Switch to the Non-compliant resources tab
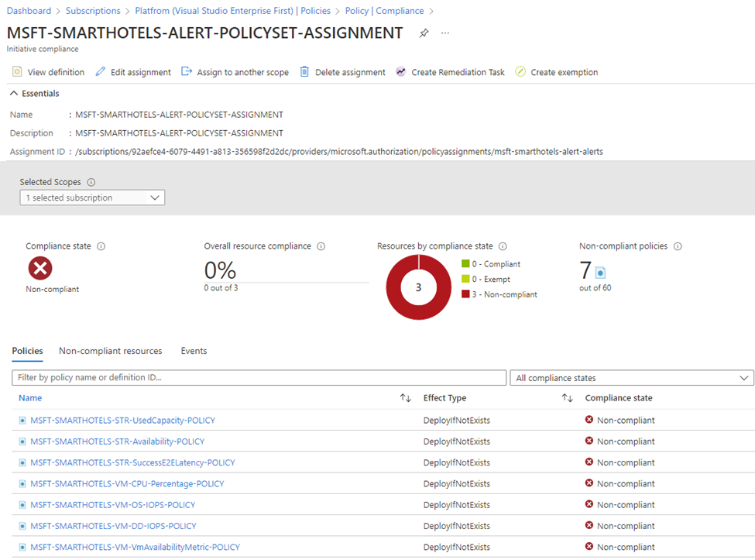Screen dimensions: 755x560 click(110, 351)
